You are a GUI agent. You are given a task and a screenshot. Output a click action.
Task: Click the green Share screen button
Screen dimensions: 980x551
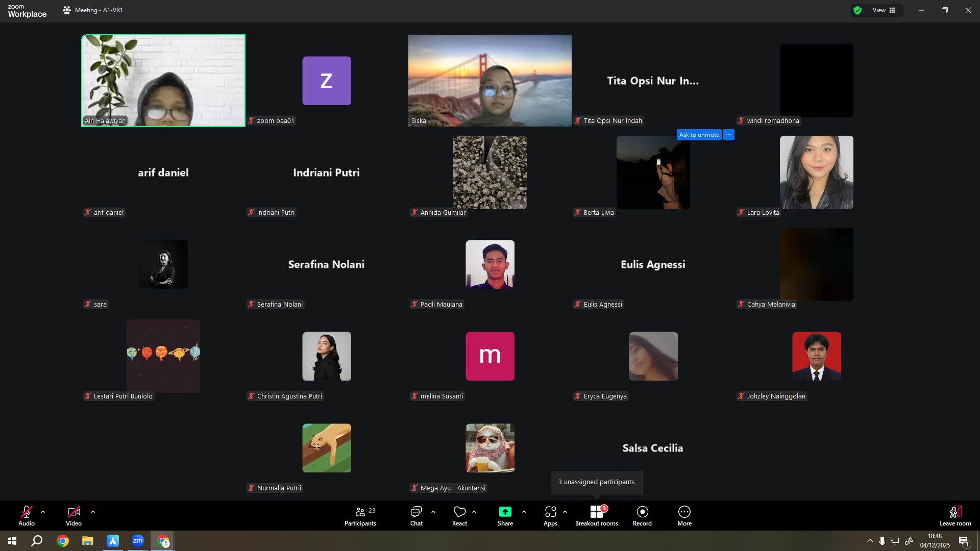pos(505,515)
